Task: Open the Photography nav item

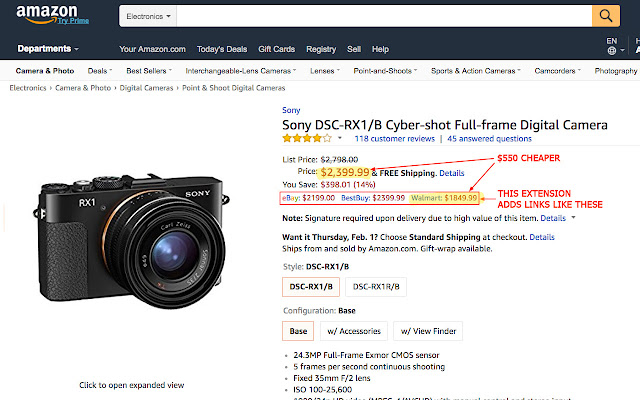Action: (x=616, y=71)
